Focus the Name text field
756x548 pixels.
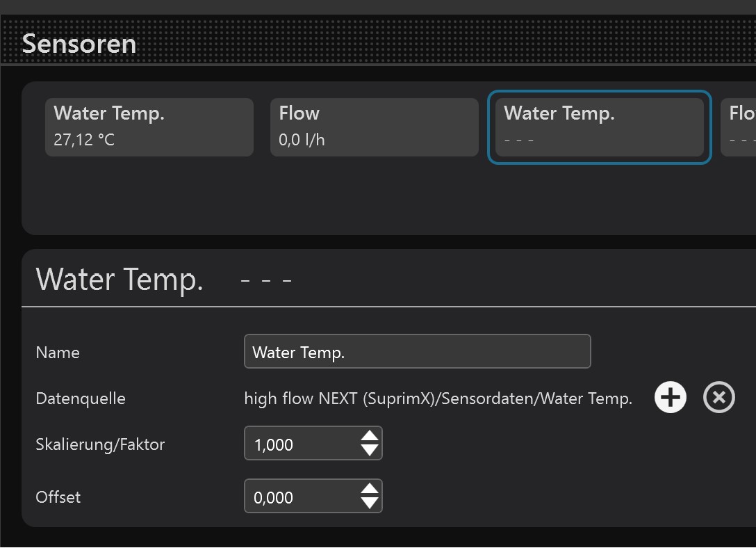(x=417, y=352)
